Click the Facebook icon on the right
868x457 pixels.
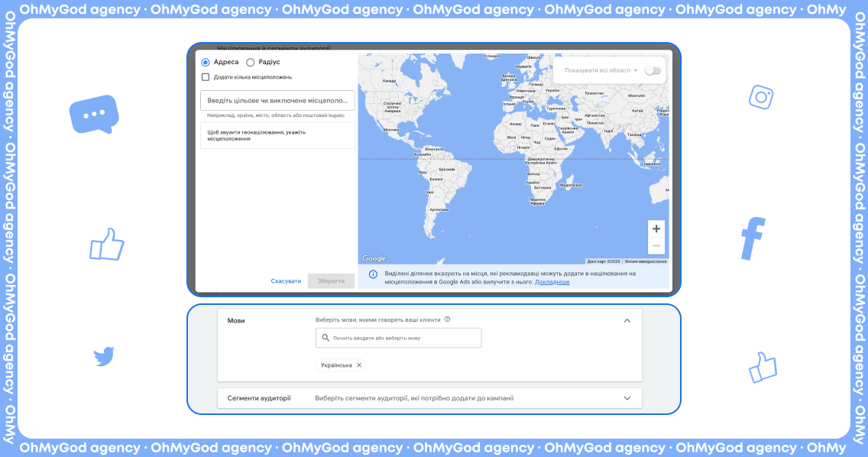tap(753, 238)
